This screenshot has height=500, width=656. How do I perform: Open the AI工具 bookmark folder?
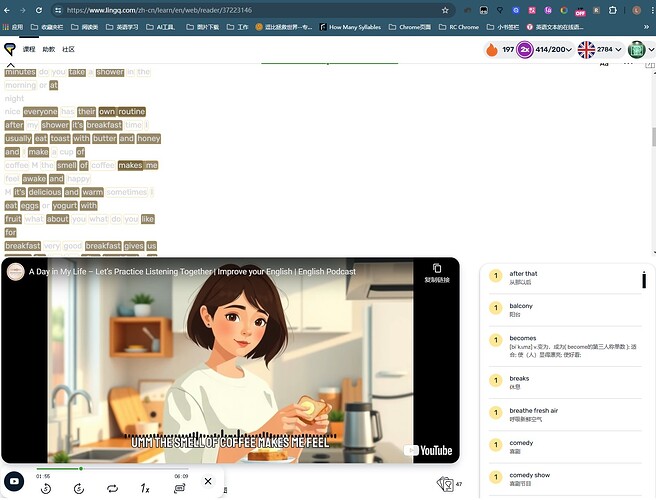click(161, 27)
